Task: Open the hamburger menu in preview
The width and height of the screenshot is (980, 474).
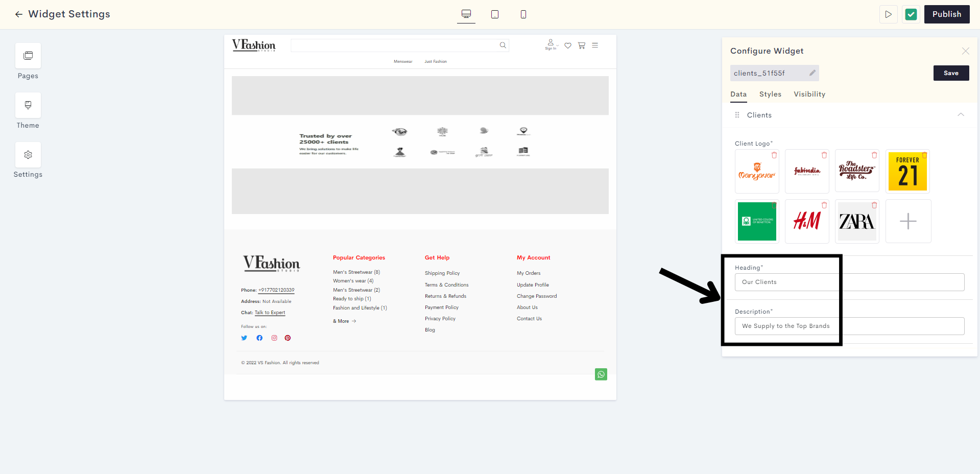Action: click(x=595, y=45)
